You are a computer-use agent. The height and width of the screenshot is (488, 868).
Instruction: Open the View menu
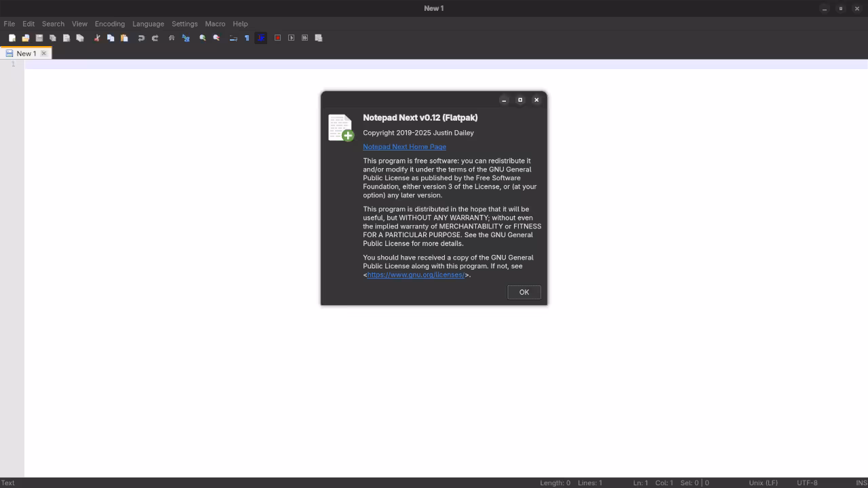click(79, 24)
